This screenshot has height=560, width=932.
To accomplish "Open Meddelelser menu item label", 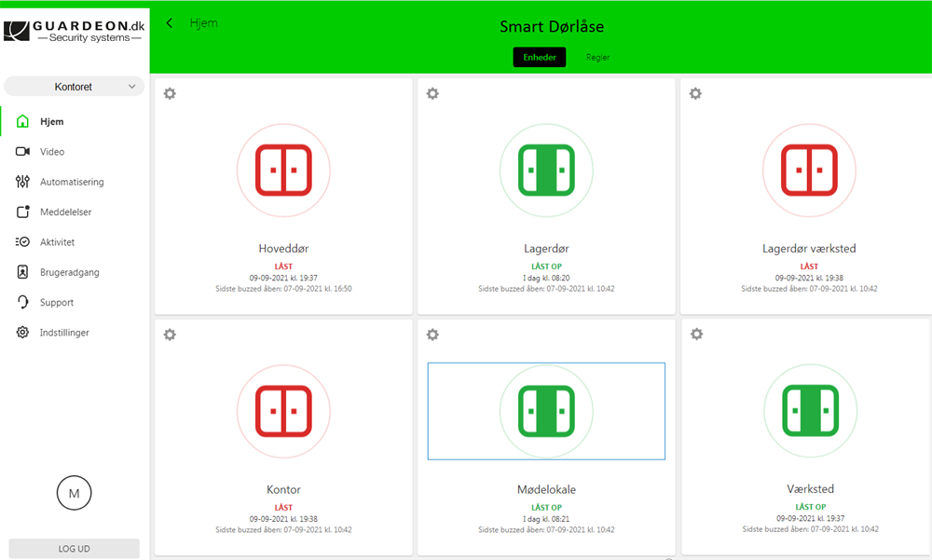I will pyautogui.click(x=66, y=212).
